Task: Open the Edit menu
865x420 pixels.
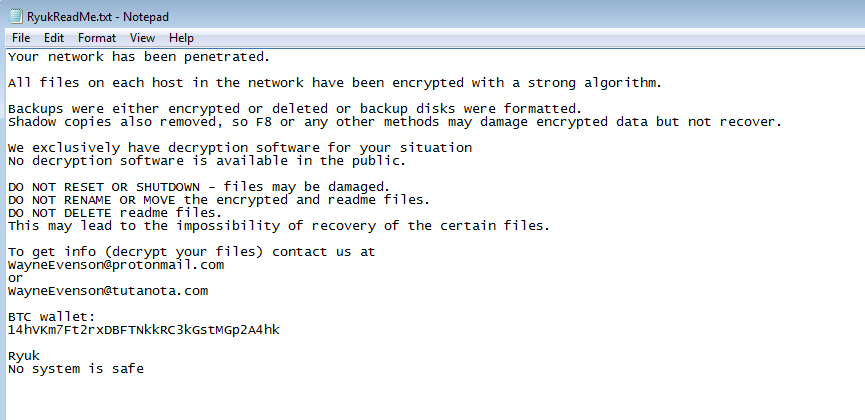Action: [53, 38]
